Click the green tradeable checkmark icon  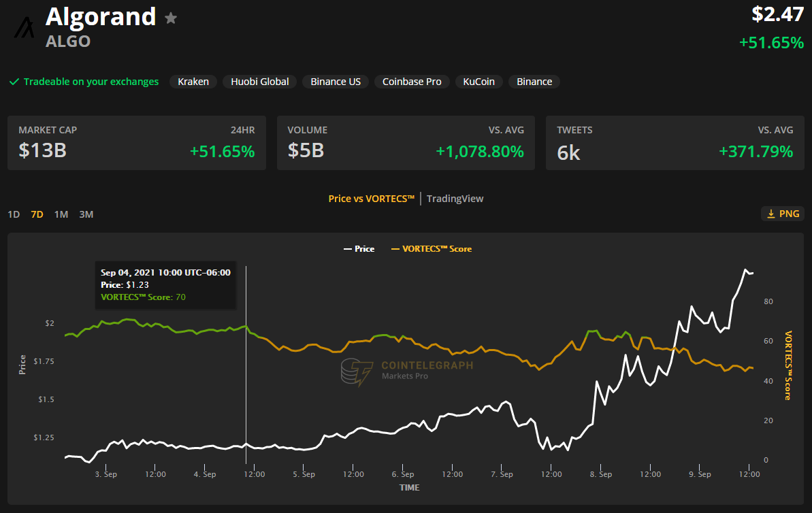[x=14, y=82]
